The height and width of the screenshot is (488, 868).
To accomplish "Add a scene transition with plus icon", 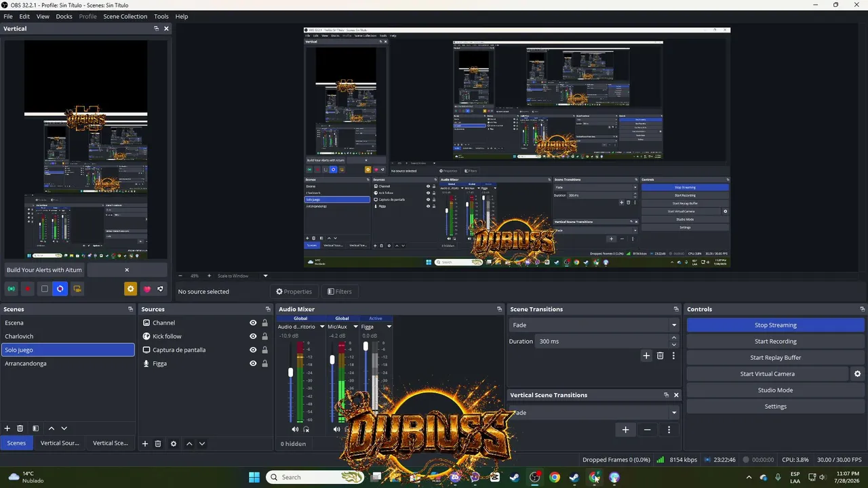I will click(646, 355).
